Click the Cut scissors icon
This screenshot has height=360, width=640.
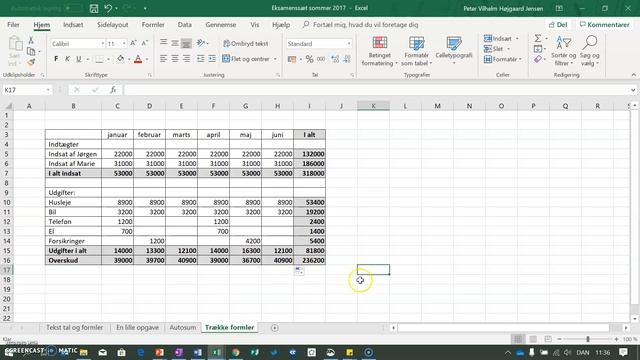pos(31,40)
